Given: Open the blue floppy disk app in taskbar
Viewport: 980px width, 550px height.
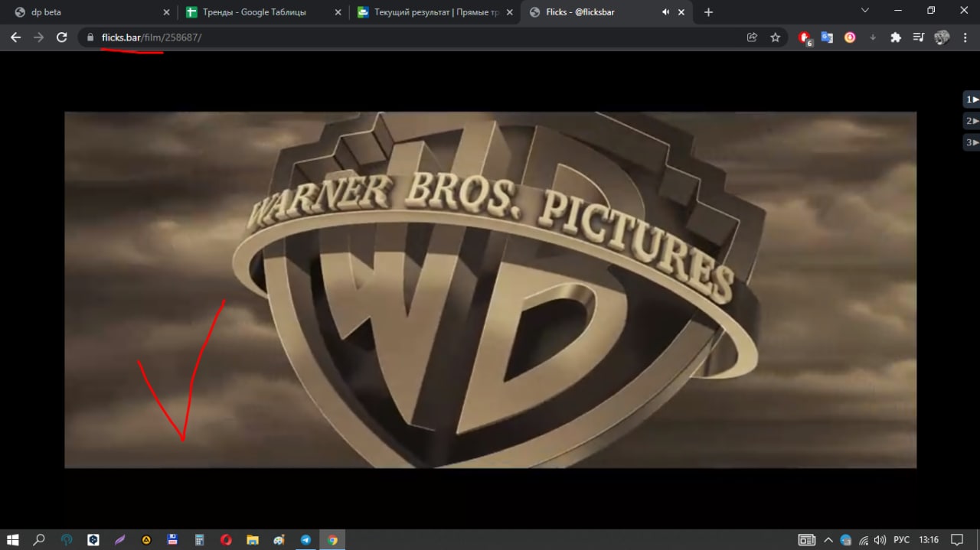Looking at the screenshot, I should (173, 539).
